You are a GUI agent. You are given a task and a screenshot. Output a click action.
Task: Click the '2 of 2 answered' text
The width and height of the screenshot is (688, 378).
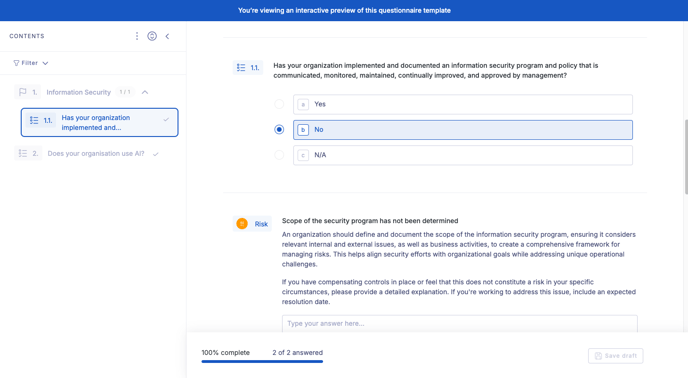click(297, 353)
